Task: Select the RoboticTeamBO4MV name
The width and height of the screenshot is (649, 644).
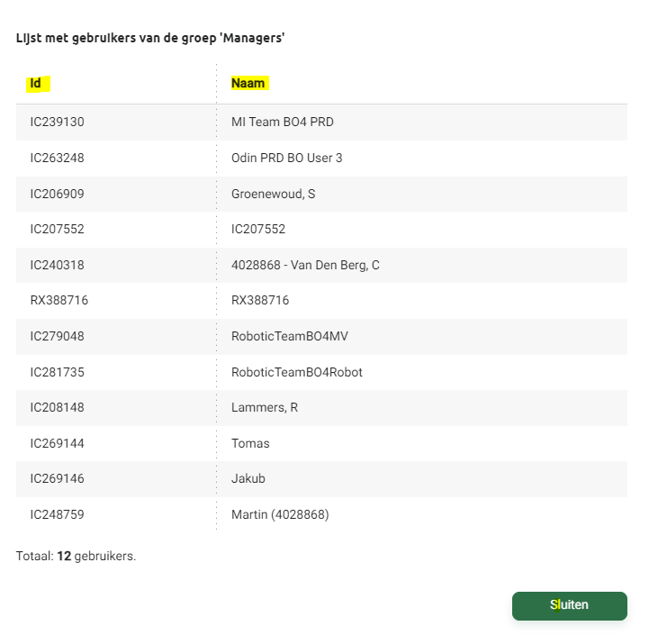Action: click(x=290, y=336)
